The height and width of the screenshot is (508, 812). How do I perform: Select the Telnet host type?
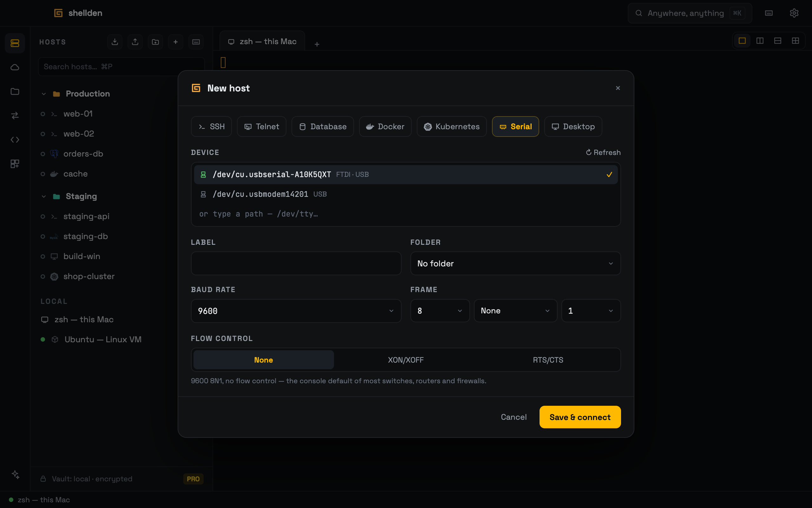[262, 127]
